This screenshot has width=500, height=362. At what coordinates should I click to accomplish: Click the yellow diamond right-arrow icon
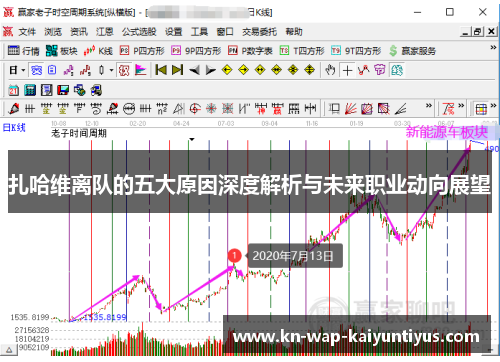pyautogui.click(x=244, y=70)
